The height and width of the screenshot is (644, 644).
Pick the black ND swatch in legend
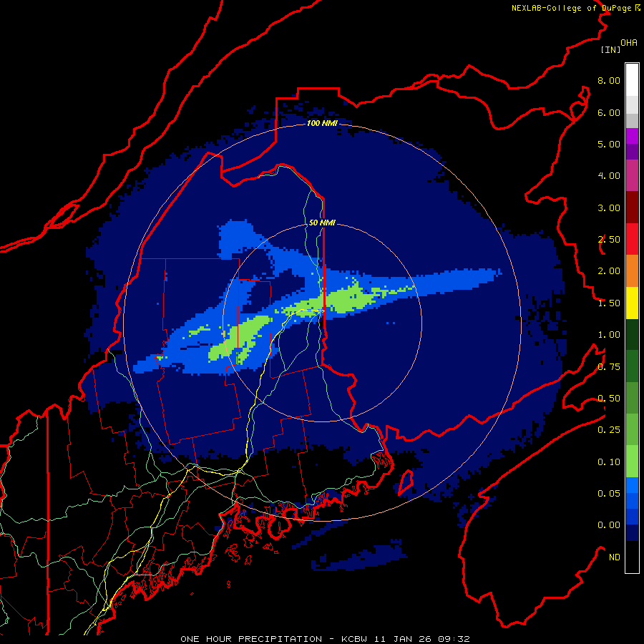pos(632,557)
